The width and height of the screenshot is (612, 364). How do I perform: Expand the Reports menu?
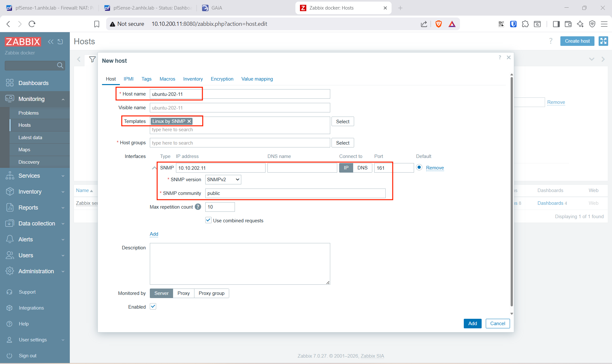click(x=35, y=208)
